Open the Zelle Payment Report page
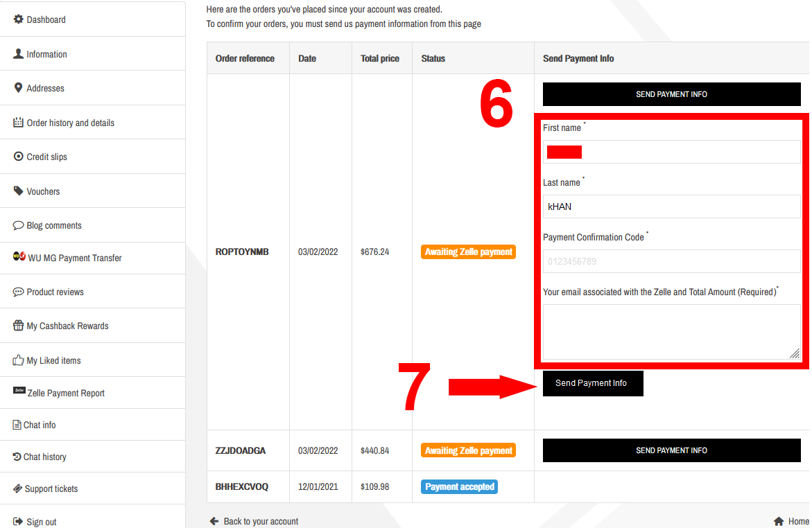The image size is (812, 528). 66,393
